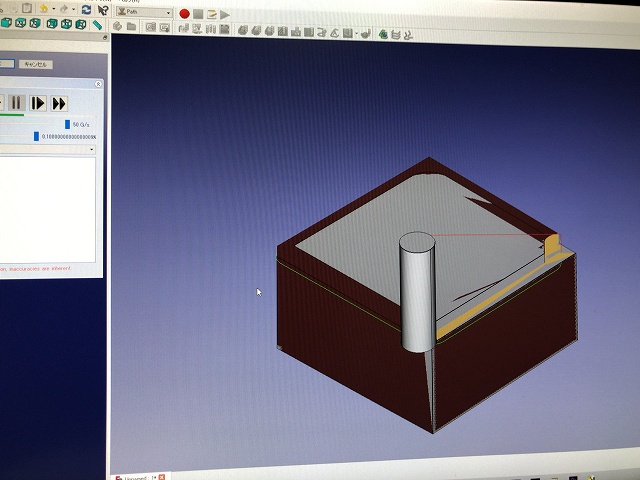Click the red macro record button
The width and height of the screenshot is (640, 480).
click(x=184, y=13)
